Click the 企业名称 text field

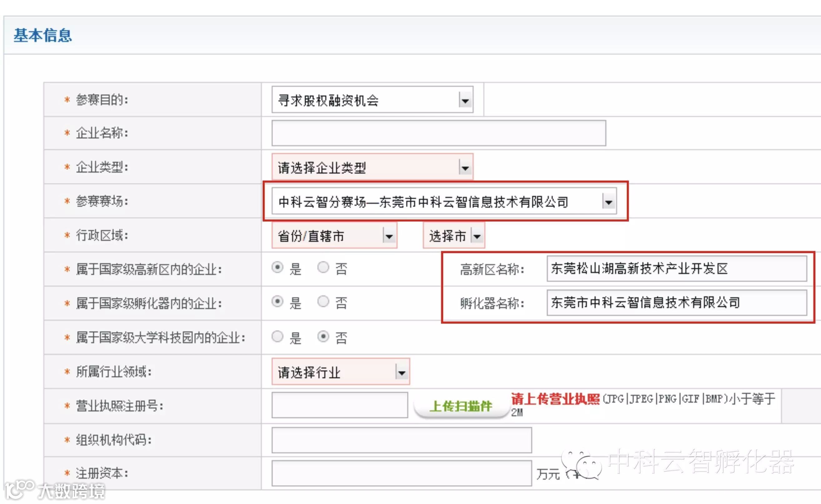[x=438, y=133]
